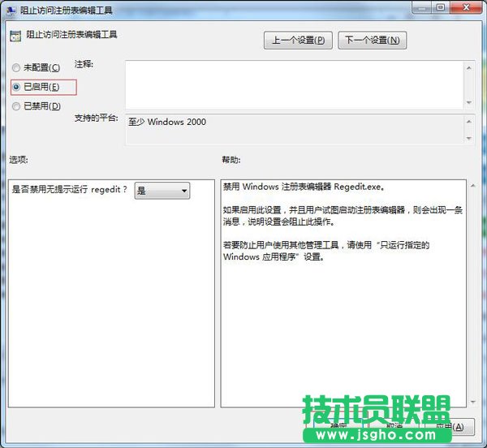
Task: Close the 阻止访问注册表编辑工具 dialog
Action: 466,7
